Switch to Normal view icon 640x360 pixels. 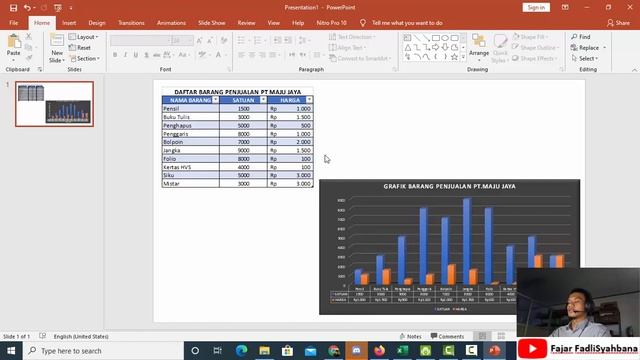(482, 336)
